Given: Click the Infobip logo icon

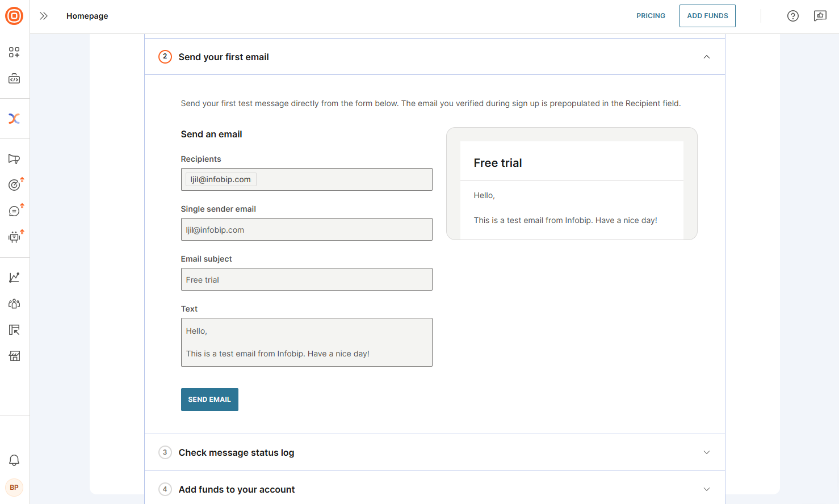Looking at the screenshot, I should point(14,16).
